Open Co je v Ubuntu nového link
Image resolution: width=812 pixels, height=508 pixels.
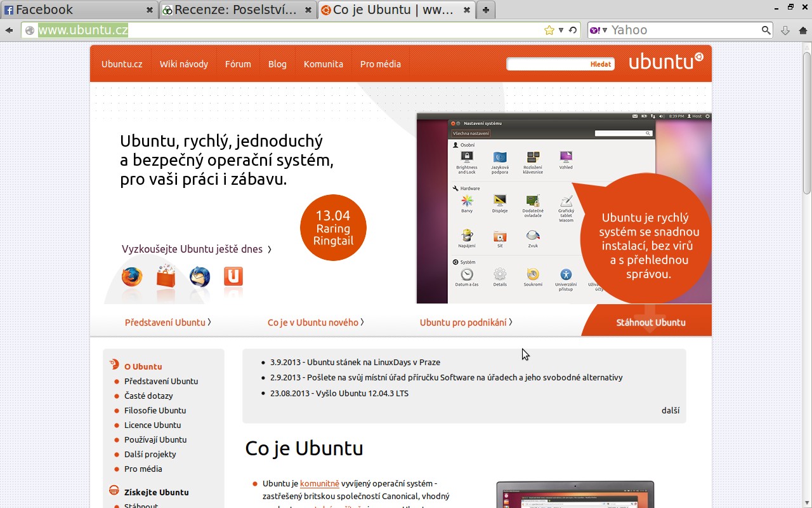316,323
